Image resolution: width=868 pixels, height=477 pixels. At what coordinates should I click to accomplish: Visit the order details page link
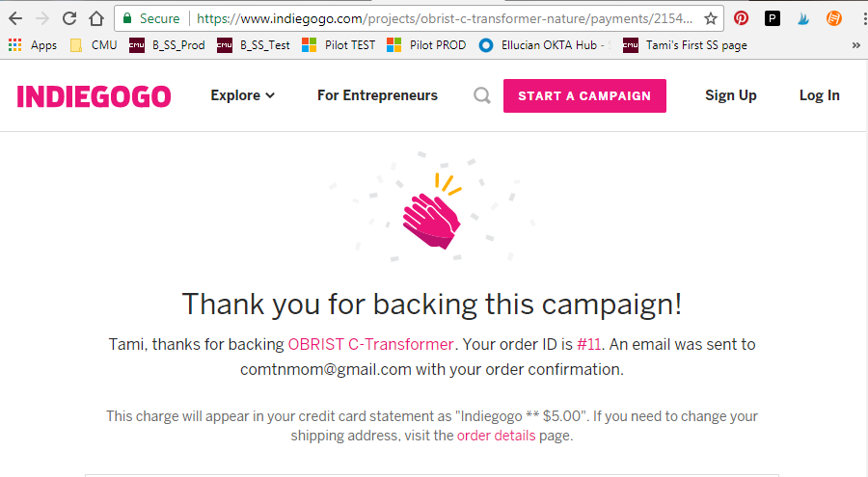496,436
